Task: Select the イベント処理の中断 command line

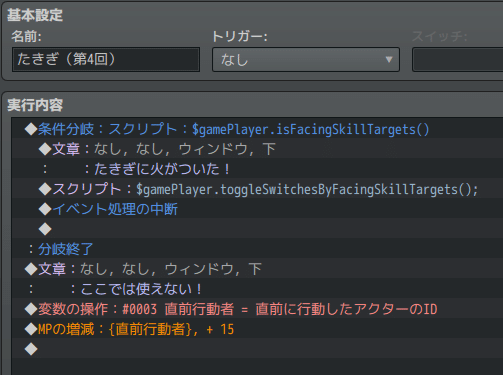Action: pos(257,209)
